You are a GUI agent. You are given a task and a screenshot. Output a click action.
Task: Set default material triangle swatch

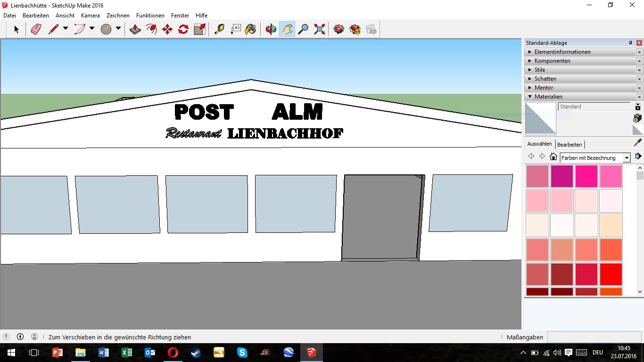coord(637,130)
